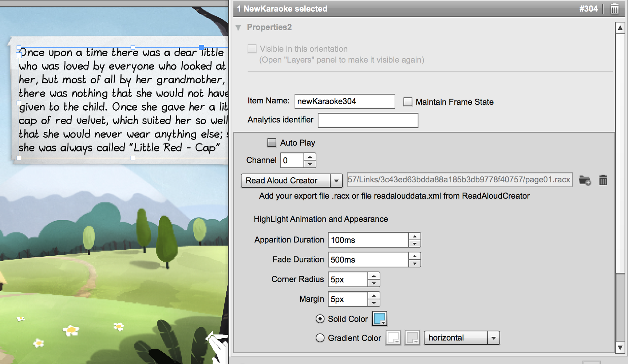The width and height of the screenshot is (628, 364).
Task: Enable Maintain Frame State checkbox
Action: tap(408, 102)
